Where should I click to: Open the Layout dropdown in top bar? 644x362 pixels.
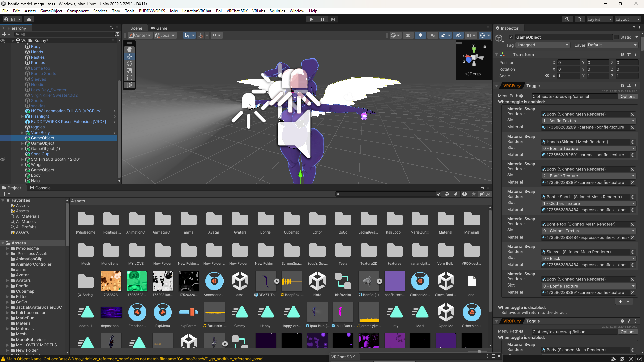(627, 19)
